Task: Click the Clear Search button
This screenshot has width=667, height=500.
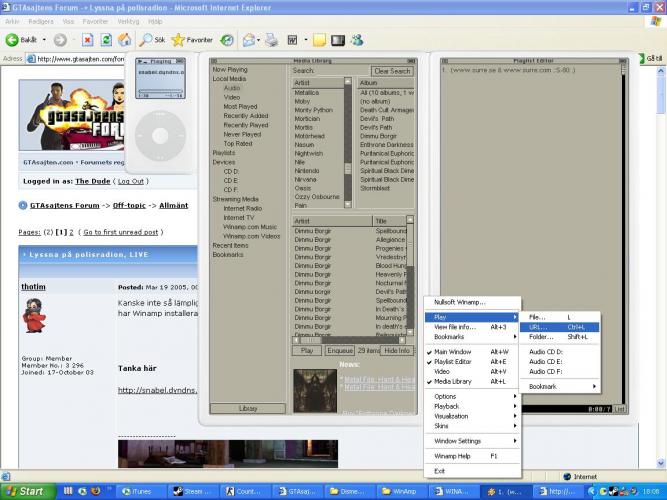Action: pos(392,71)
